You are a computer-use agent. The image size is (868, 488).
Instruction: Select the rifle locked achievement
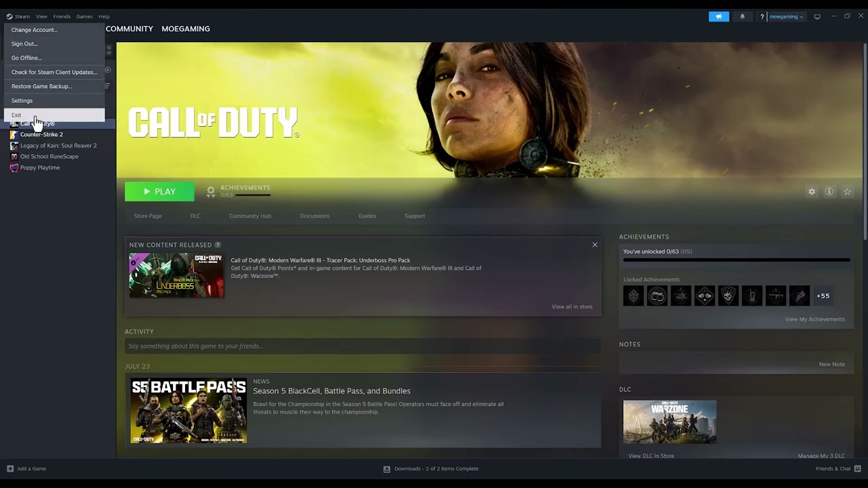click(776, 296)
